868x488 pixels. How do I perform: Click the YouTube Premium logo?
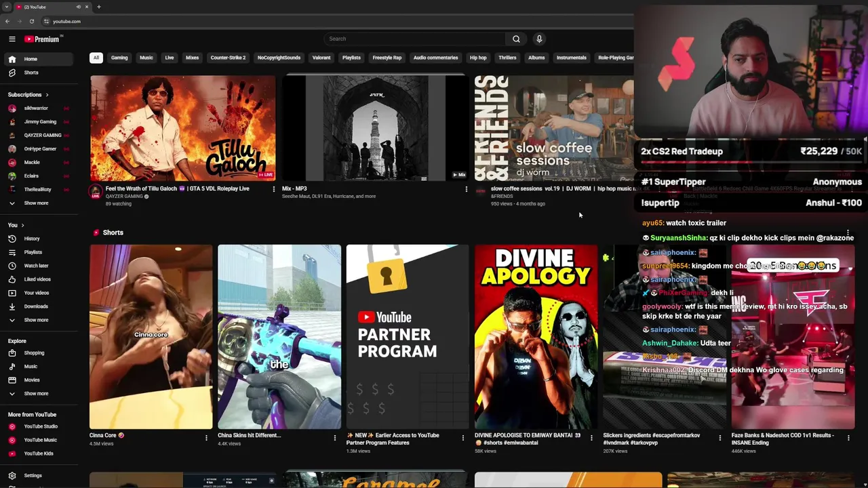(x=43, y=39)
